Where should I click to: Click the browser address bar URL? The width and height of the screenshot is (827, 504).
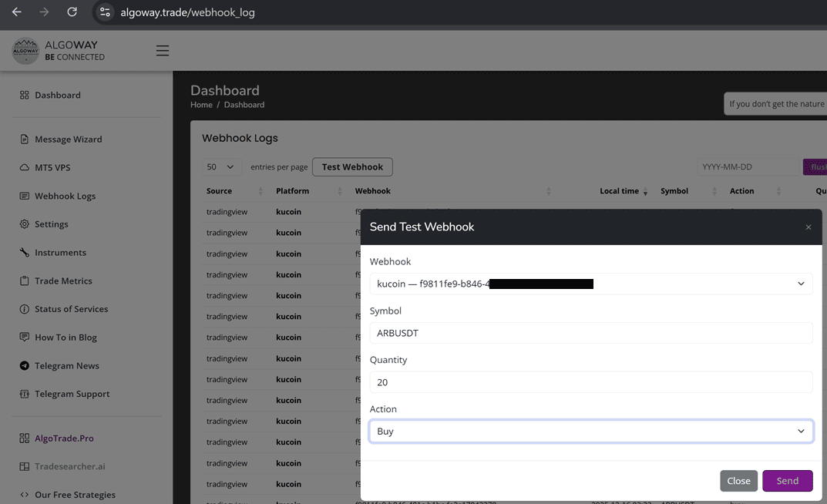(187, 12)
